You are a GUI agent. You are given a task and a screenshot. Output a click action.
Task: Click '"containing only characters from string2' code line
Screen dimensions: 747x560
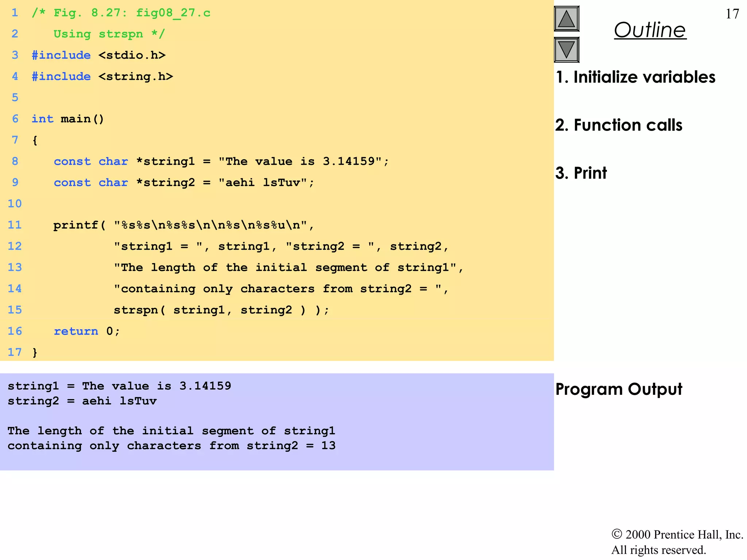coord(281,288)
